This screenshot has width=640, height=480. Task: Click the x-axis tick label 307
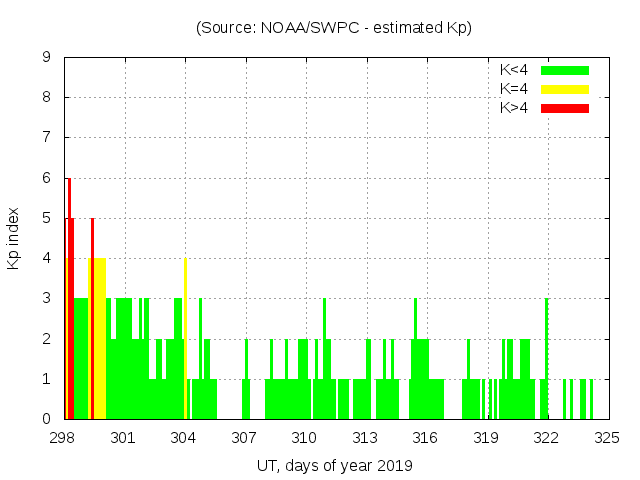(244, 437)
